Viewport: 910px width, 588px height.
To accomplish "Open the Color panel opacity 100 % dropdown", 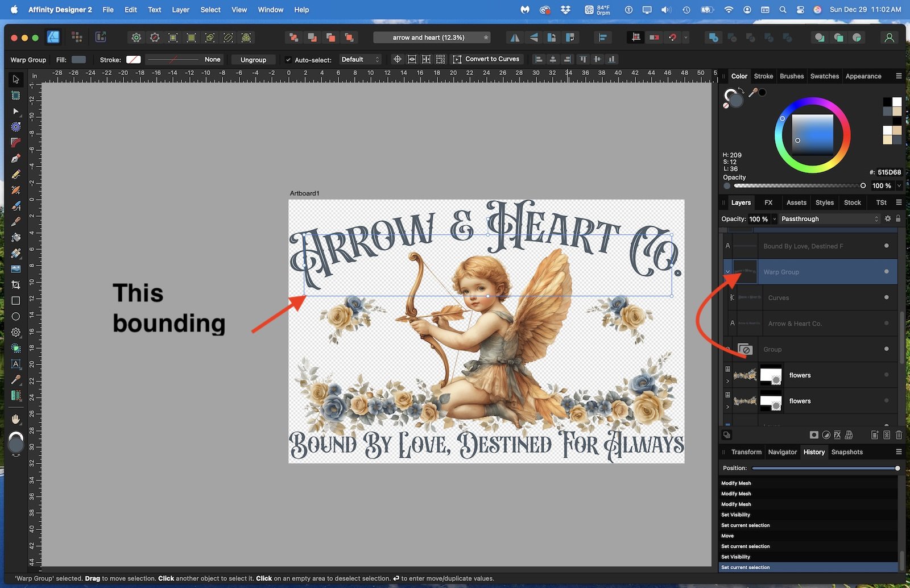I will point(899,185).
